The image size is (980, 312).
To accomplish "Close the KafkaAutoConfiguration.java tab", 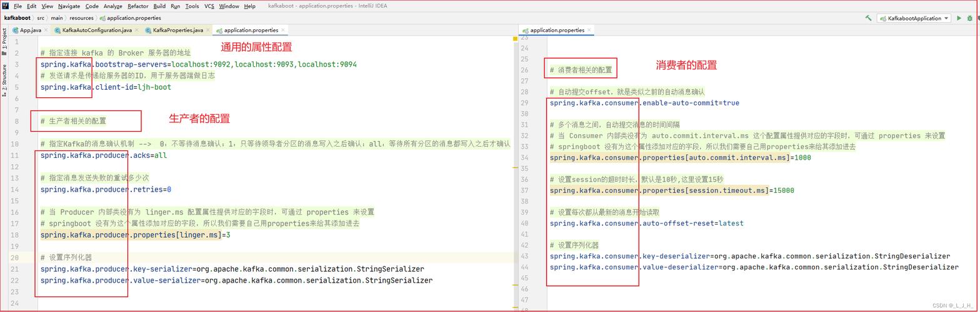I will [x=137, y=30].
